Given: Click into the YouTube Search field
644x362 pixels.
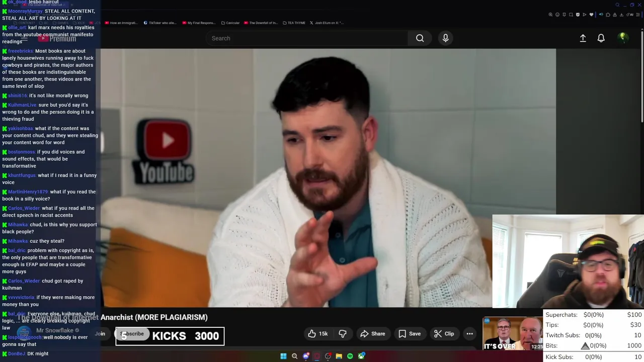Looking at the screenshot, I should pos(307,38).
